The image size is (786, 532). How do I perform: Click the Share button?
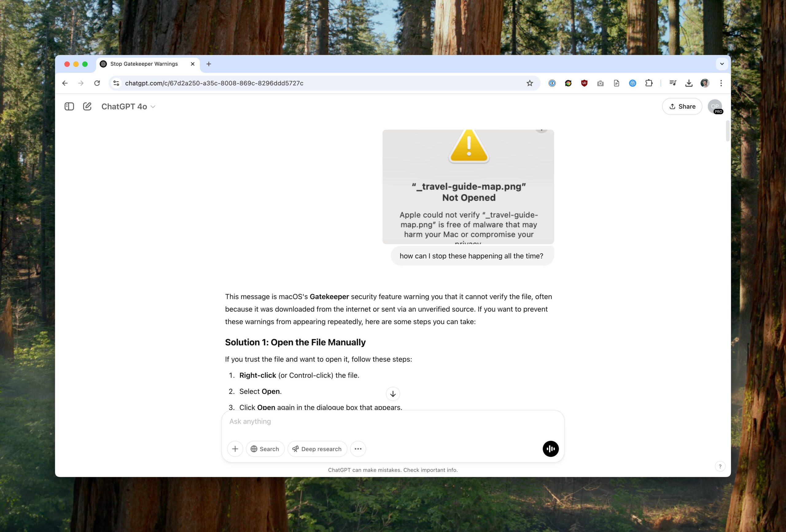[682, 107]
